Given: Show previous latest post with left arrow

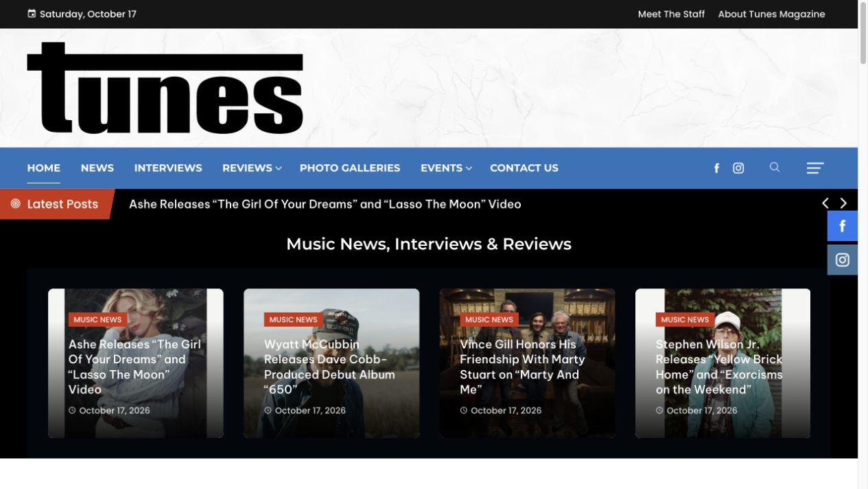Looking at the screenshot, I should coord(825,203).
